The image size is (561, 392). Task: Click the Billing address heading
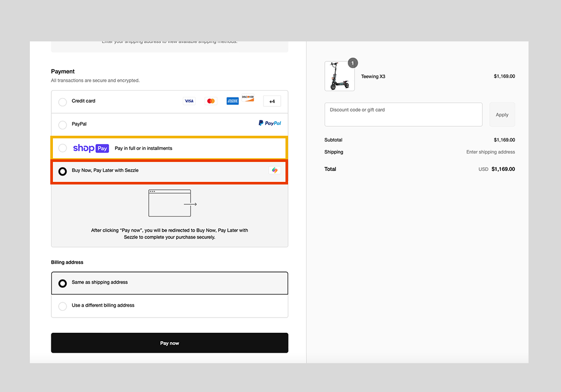click(x=67, y=263)
